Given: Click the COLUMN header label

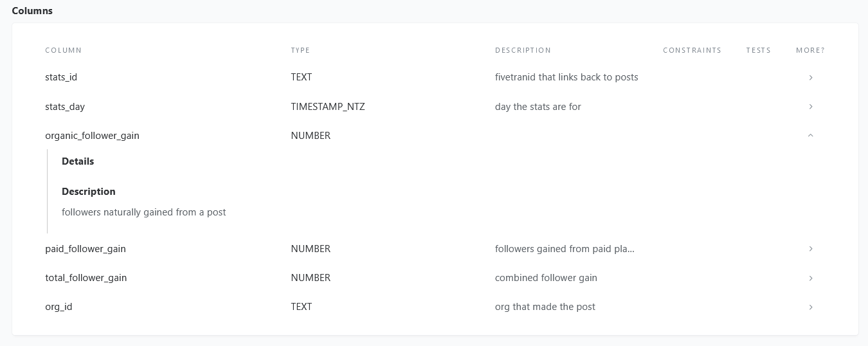Looking at the screenshot, I should pos(64,50).
